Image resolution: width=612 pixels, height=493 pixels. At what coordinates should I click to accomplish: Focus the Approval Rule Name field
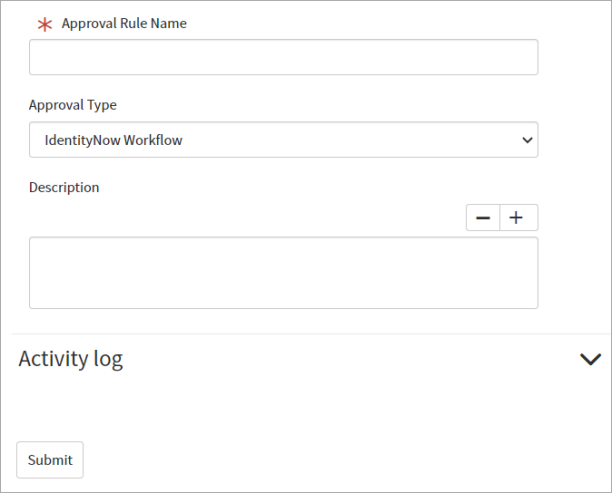pyautogui.click(x=284, y=57)
